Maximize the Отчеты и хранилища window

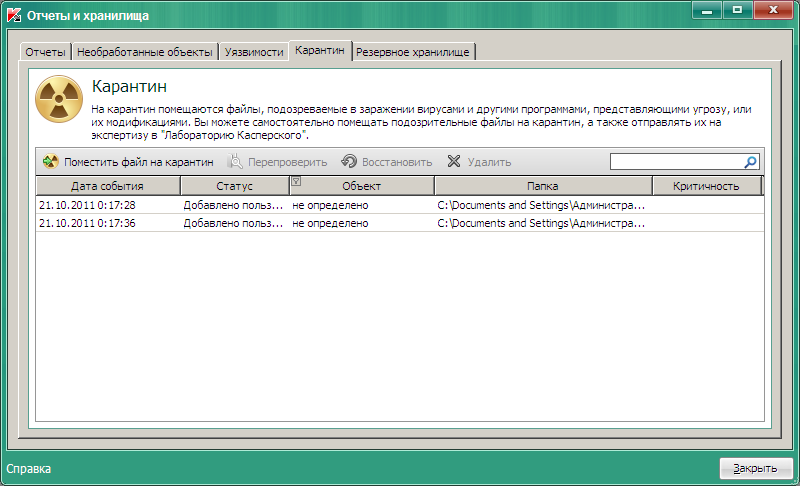point(737,10)
